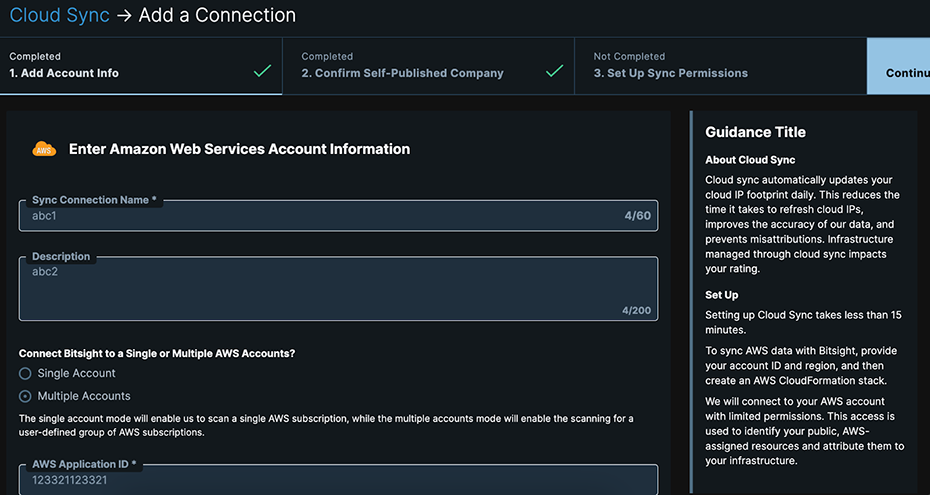Click the AWS cloud logo icon
Screen dimensions: 930x495
44,149
